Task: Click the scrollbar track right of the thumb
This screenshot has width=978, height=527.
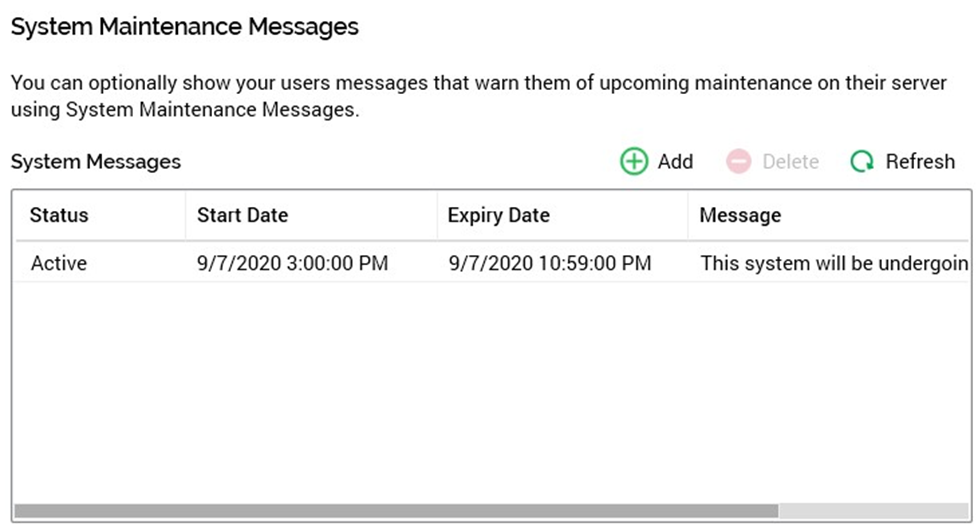Action: pyautogui.click(x=872, y=511)
